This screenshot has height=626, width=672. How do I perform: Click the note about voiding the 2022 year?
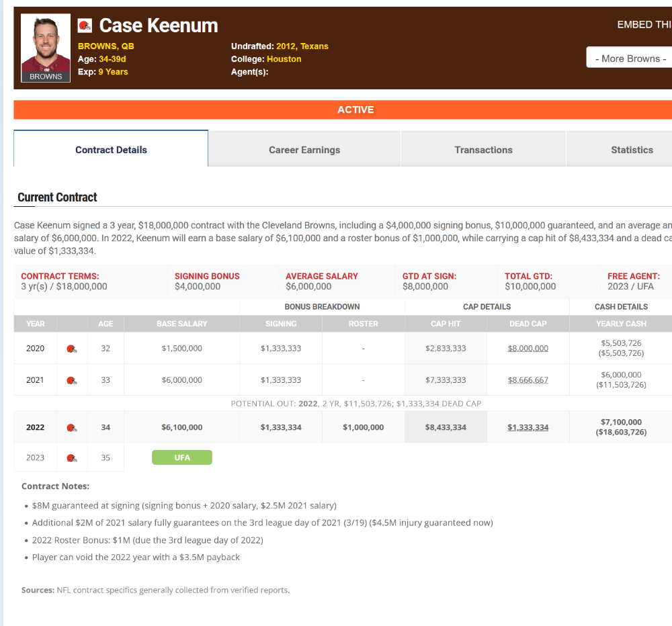136,557
